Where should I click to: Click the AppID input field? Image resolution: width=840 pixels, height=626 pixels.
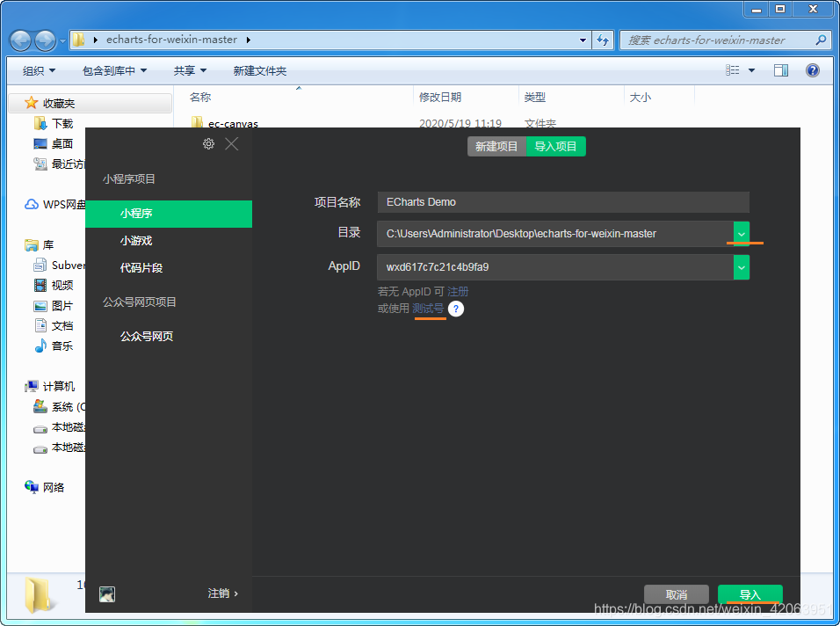pos(555,267)
